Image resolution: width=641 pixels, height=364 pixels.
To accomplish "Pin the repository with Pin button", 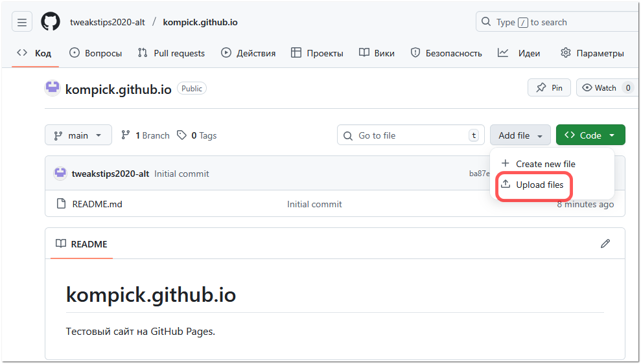I will coord(549,87).
